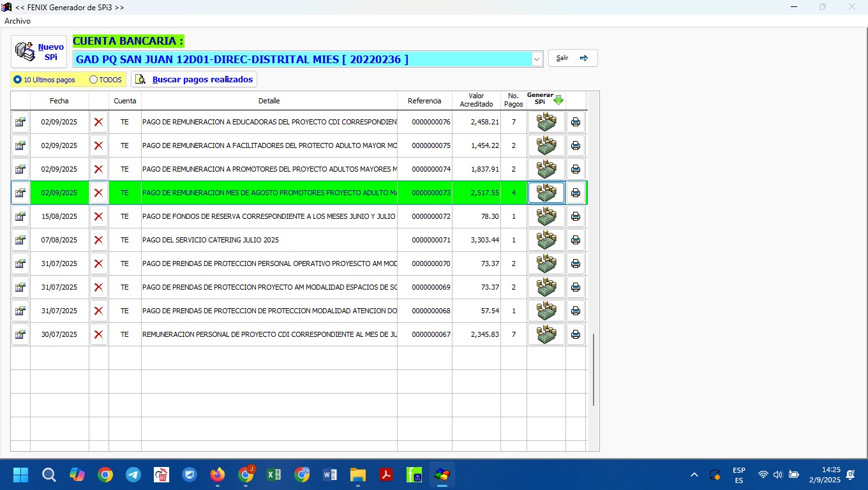Click Buscar pagos realizados button
Viewport: 868px width, 490px height.
click(x=194, y=80)
